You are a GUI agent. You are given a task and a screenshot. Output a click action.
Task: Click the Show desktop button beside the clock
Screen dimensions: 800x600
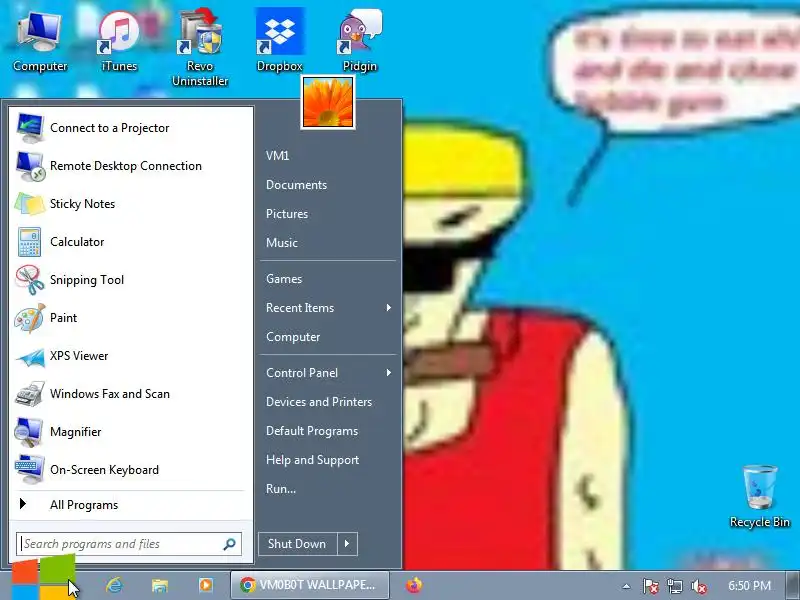792,585
